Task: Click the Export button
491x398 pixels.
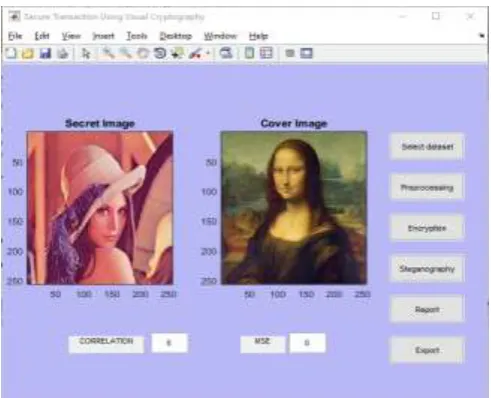Action: tap(427, 350)
